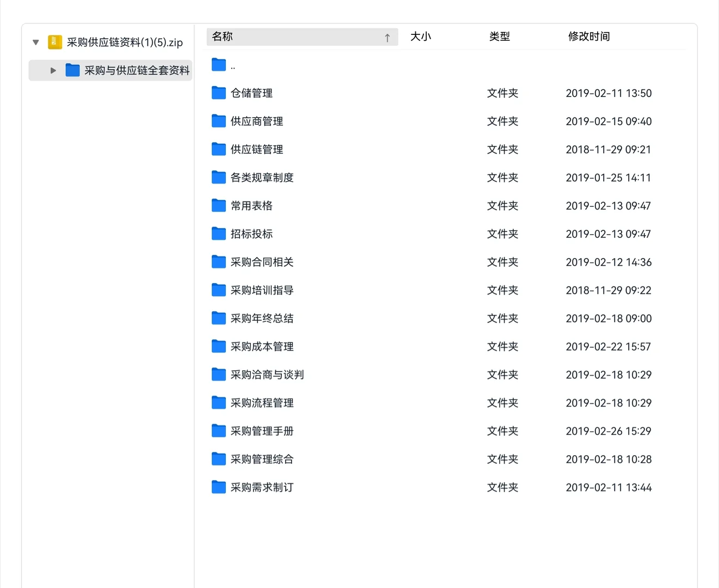This screenshot has height=588, width=719.
Task: Open the 采购管理手册 folder
Action: (262, 431)
